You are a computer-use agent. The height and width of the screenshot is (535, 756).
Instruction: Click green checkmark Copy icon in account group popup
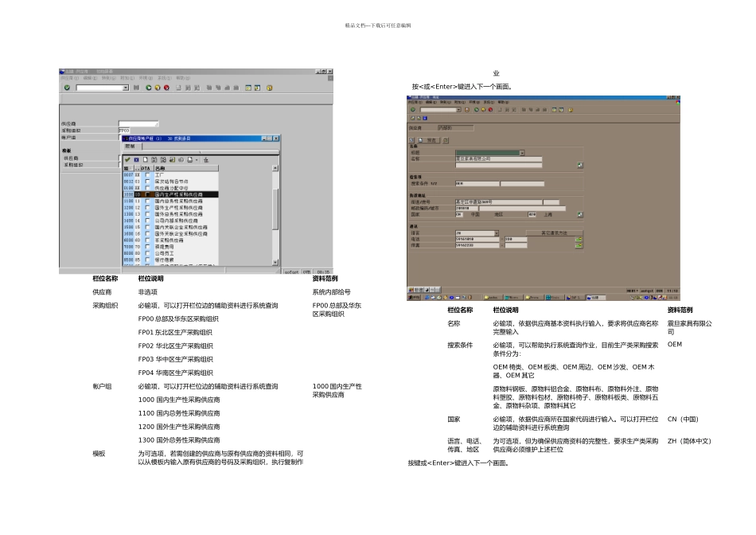tap(127, 160)
